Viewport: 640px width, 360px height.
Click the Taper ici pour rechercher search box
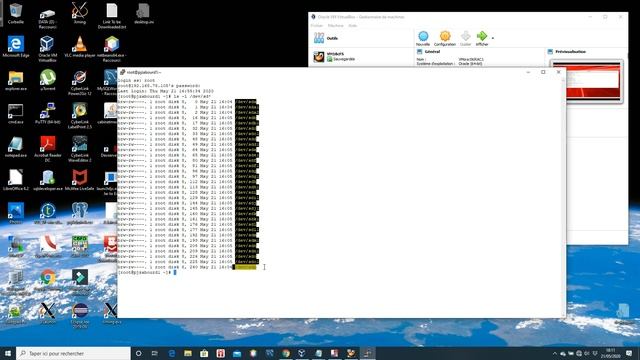(73, 353)
